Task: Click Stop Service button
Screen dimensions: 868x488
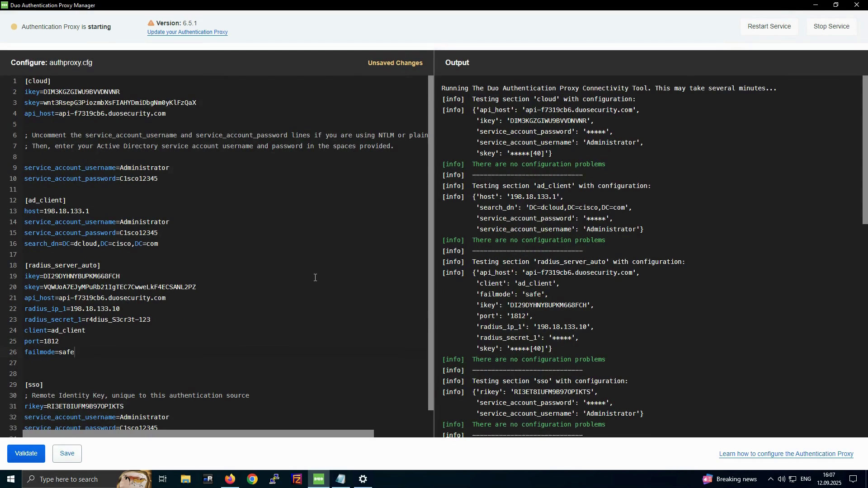Action: click(x=831, y=26)
